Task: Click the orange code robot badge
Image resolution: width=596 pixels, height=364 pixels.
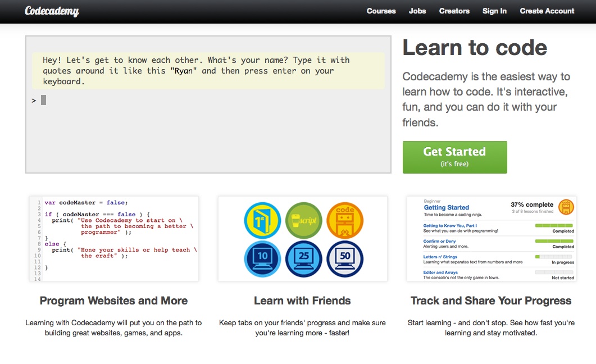Action: click(x=345, y=220)
